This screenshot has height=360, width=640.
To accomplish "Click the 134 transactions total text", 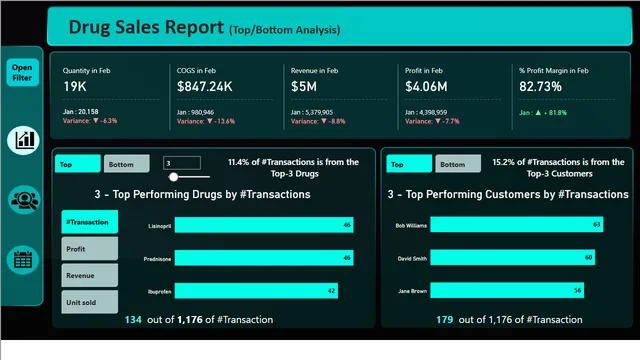I will pyautogui.click(x=199, y=320).
